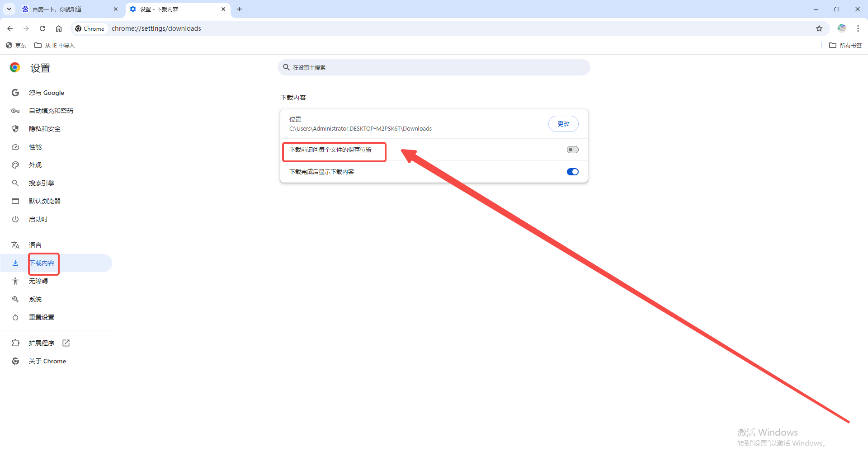Image resolution: width=868 pixels, height=470 pixels.
Task: Close the 百度一下 tab
Action: point(116,9)
